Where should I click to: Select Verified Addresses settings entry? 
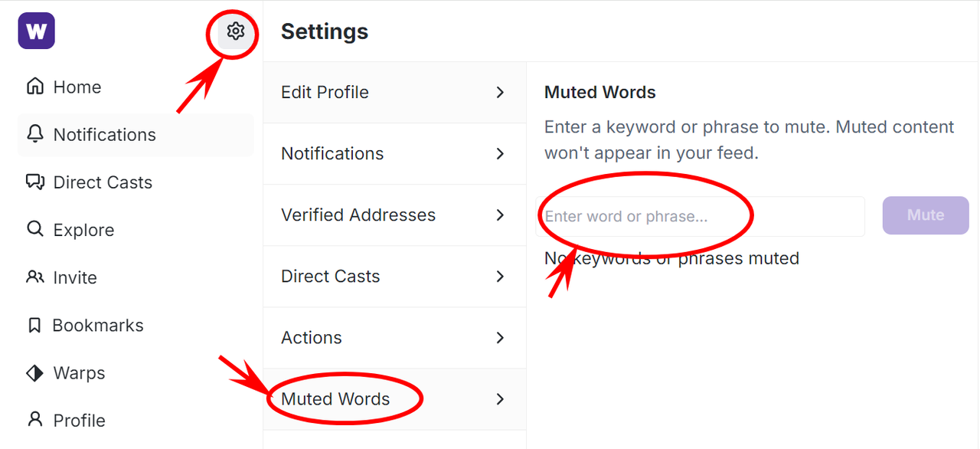click(358, 215)
